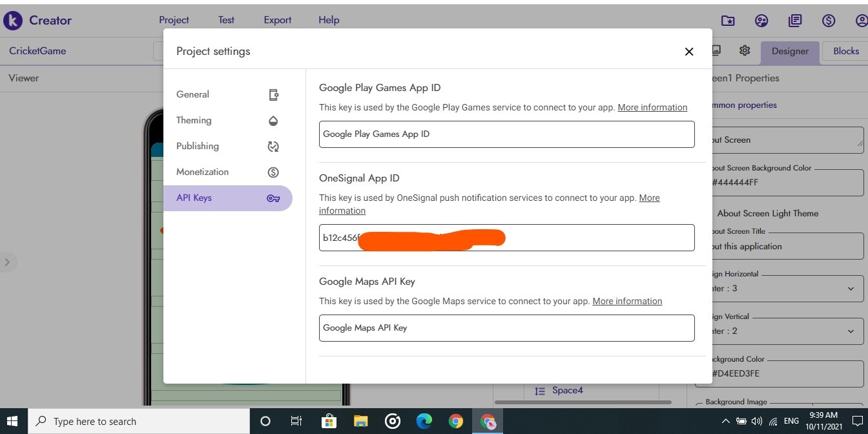Viewport: 868px width, 434px height.
Task: Open the General settings section
Action: tap(192, 94)
